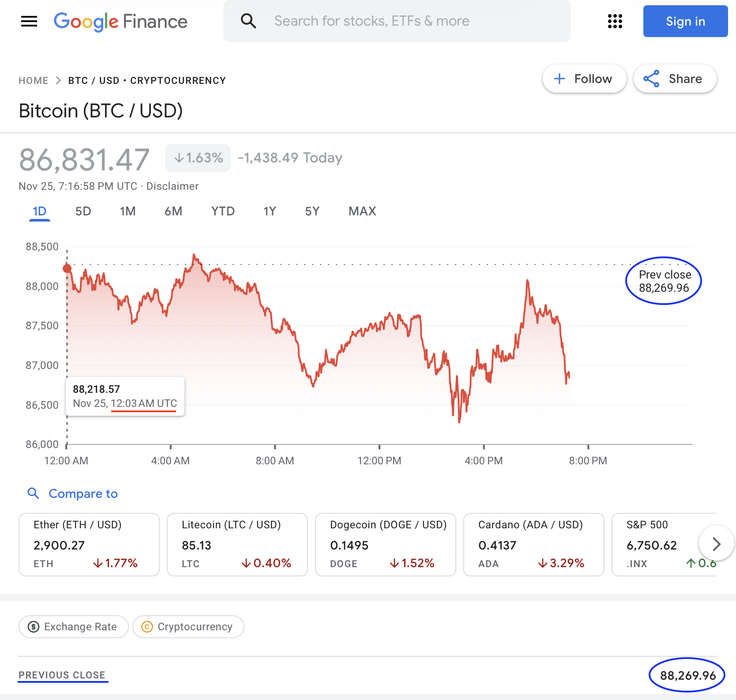This screenshot has height=700, width=736.
Task: Select the MAX chart range
Action: [362, 211]
